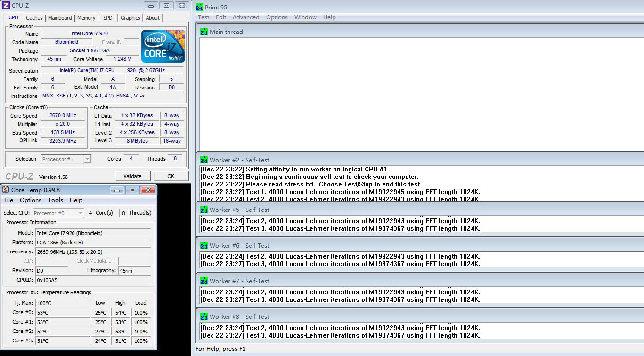
Task: Open Prime95 Edit menu
Action: click(x=221, y=17)
